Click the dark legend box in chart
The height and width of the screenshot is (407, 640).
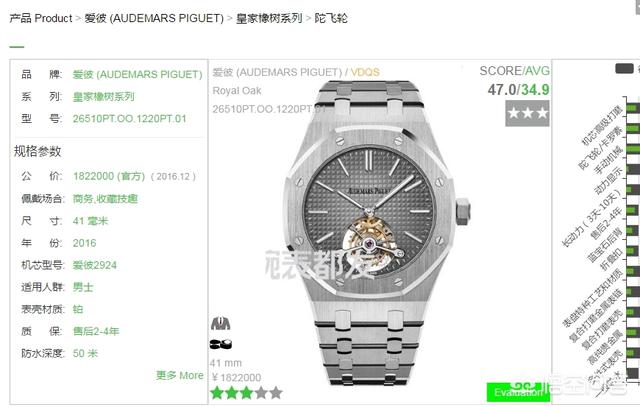(x=624, y=69)
